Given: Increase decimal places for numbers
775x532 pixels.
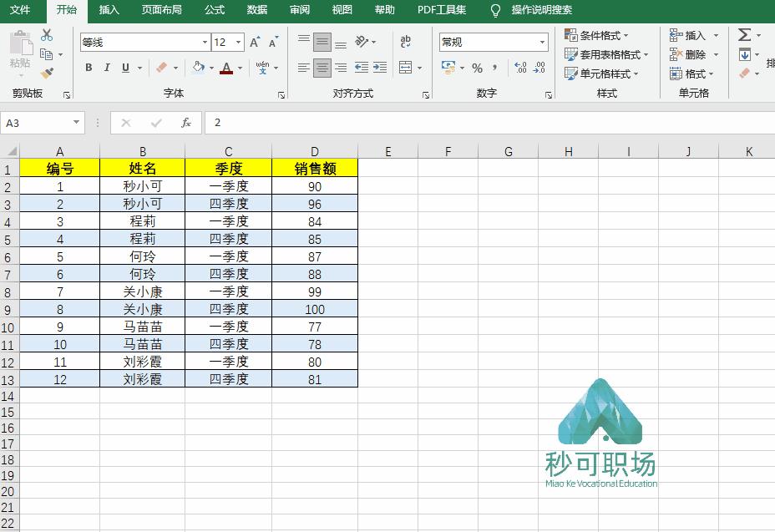Looking at the screenshot, I should [x=519, y=65].
